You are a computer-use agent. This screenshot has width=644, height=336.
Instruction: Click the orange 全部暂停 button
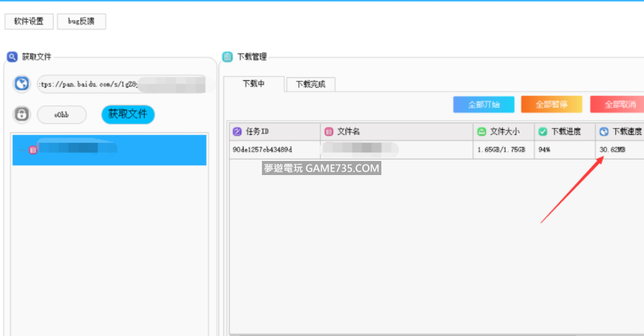(551, 105)
